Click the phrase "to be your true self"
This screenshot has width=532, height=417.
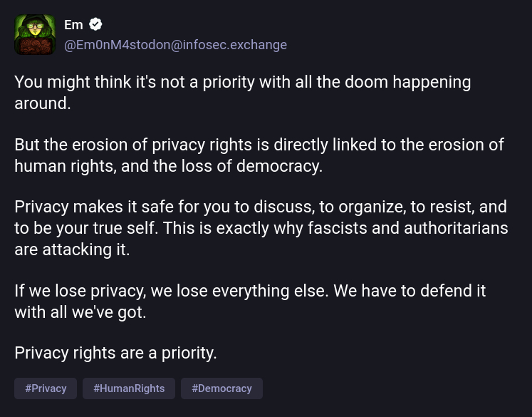tap(80, 229)
